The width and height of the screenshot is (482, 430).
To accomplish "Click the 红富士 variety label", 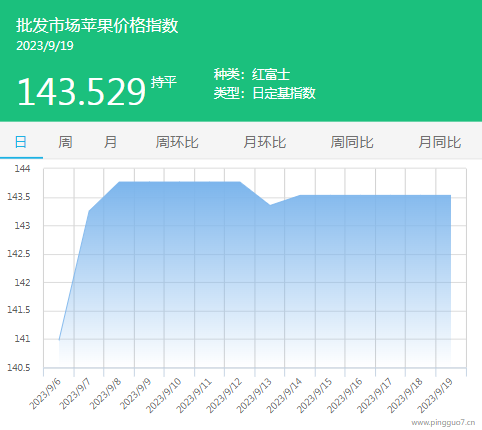I will [271, 74].
